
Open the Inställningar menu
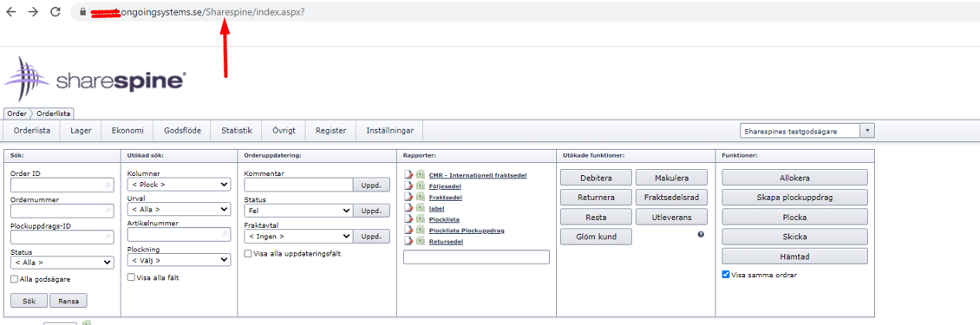[389, 131]
